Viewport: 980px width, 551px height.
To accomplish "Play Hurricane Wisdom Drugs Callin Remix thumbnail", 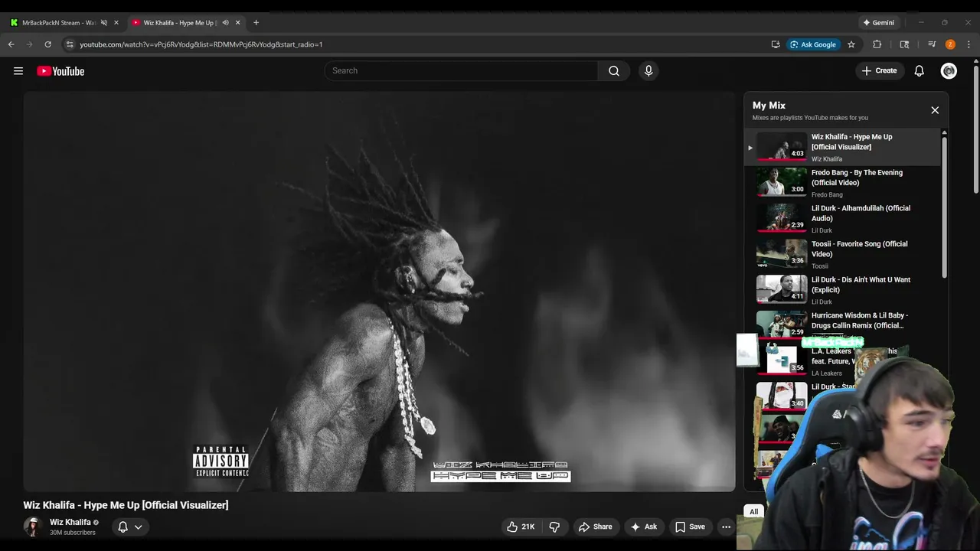I will (x=782, y=324).
